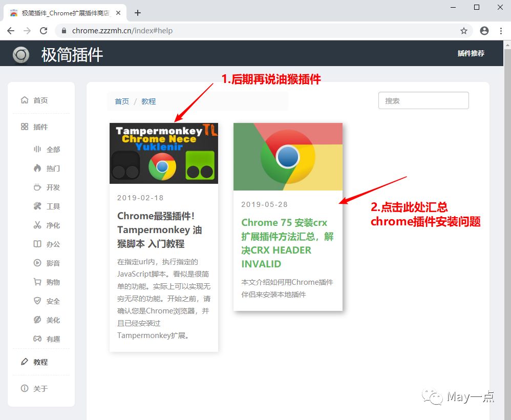The image size is (511, 420).
Task: Click the home icon beside 首页
Action: coord(25,100)
